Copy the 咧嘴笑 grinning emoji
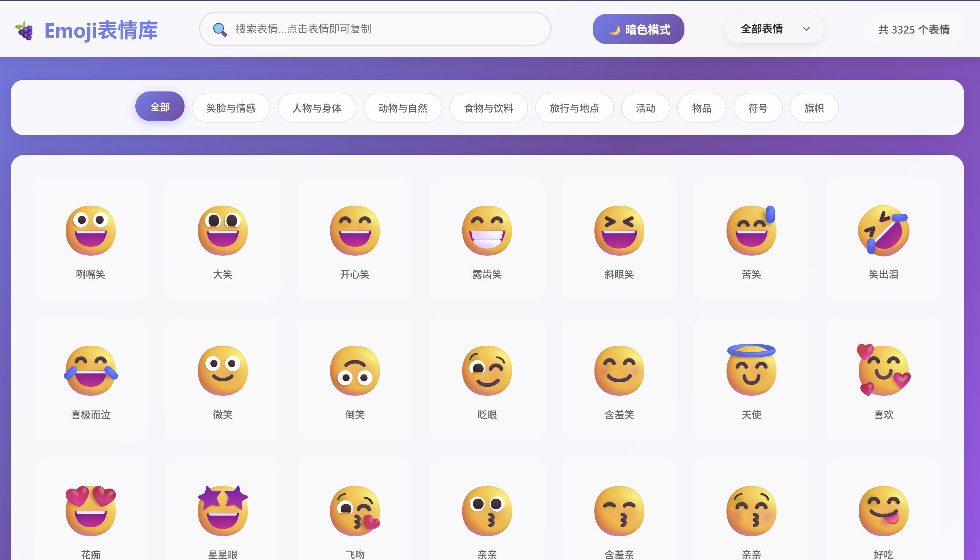The height and width of the screenshot is (560, 980). click(x=90, y=230)
